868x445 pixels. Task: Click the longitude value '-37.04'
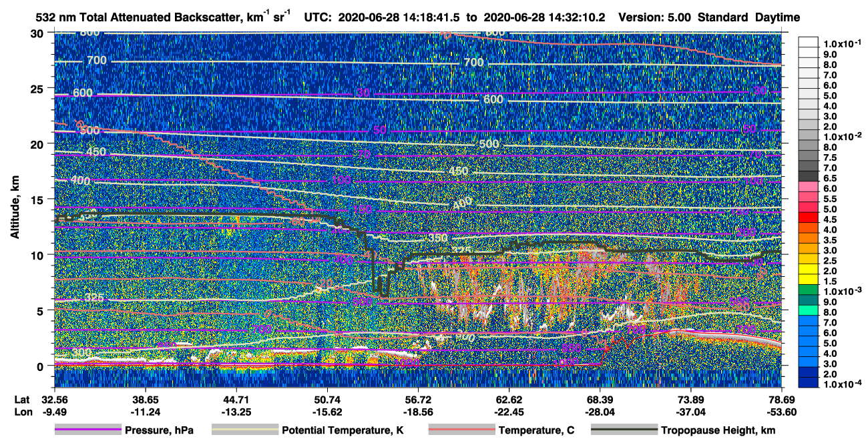tap(690, 412)
